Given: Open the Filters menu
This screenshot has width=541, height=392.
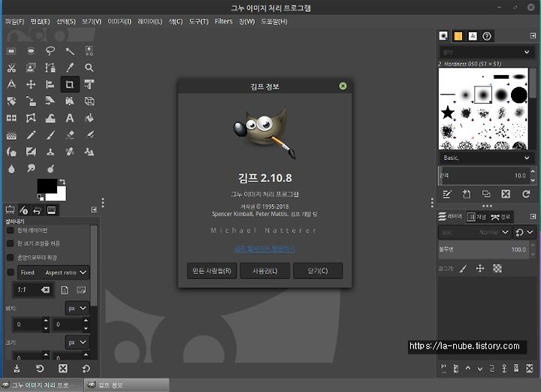Looking at the screenshot, I should [x=224, y=21].
